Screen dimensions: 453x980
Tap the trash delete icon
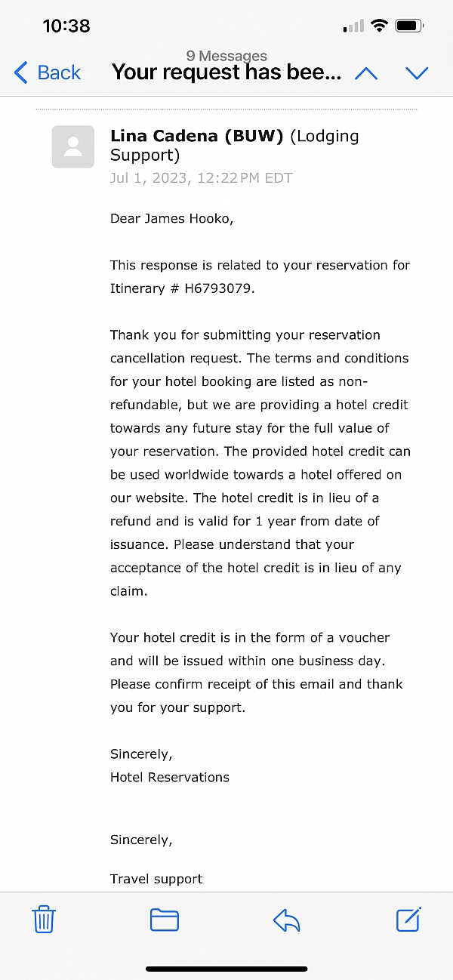[x=44, y=920]
